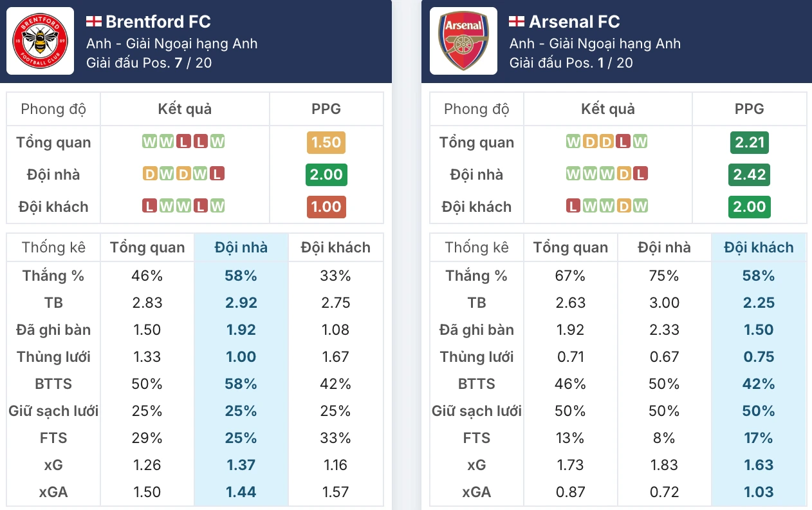The height and width of the screenshot is (510, 812).
Task: Click Brentford's green 2.00 home PPG badge
Action: pyautogui.click(x=326, y=175)
